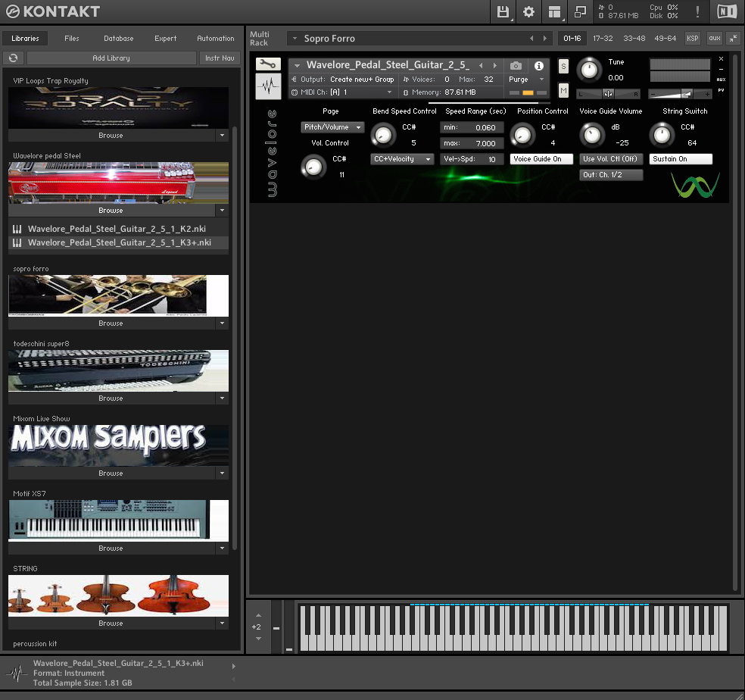Open VIP Loops Trap Royalty library options arrow
745x700 pixels.
point(222,136)
